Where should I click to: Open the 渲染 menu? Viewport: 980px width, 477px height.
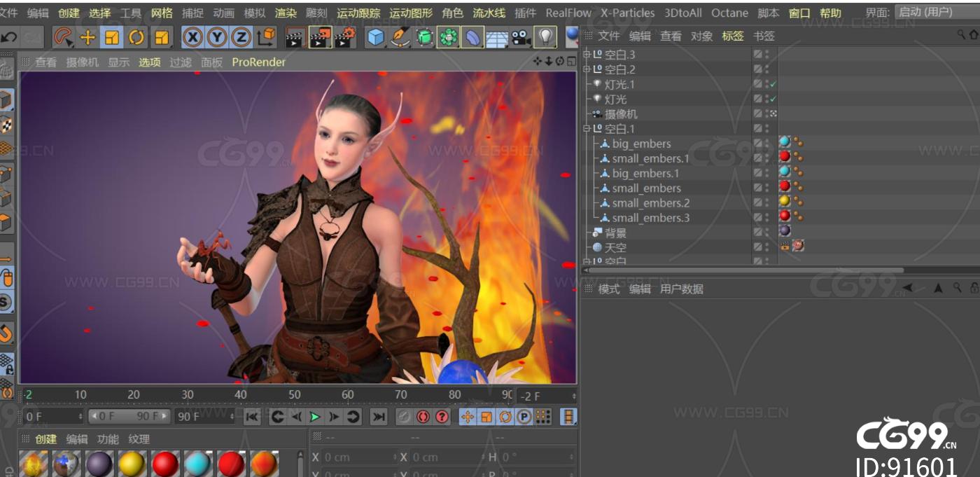286,13
